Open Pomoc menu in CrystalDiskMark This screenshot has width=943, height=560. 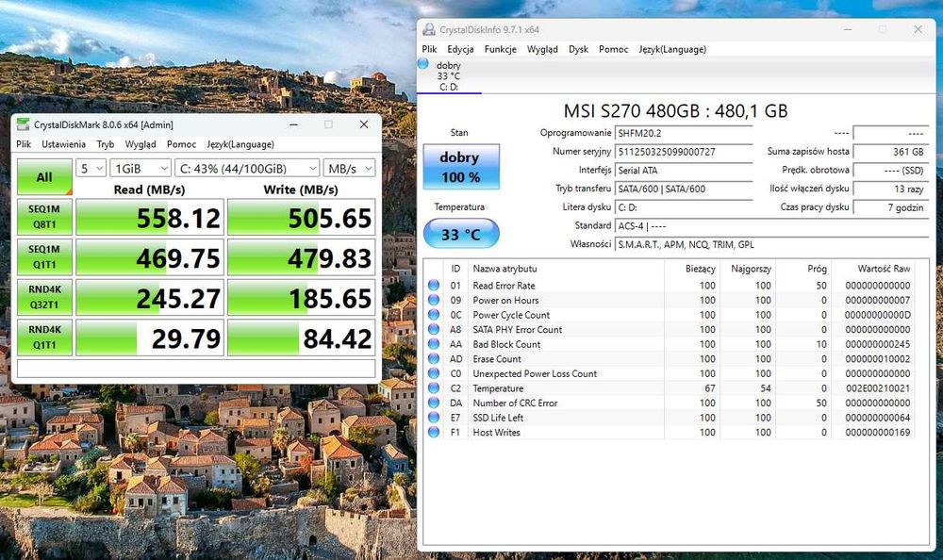pyautogui.click(x=182, y=144)
